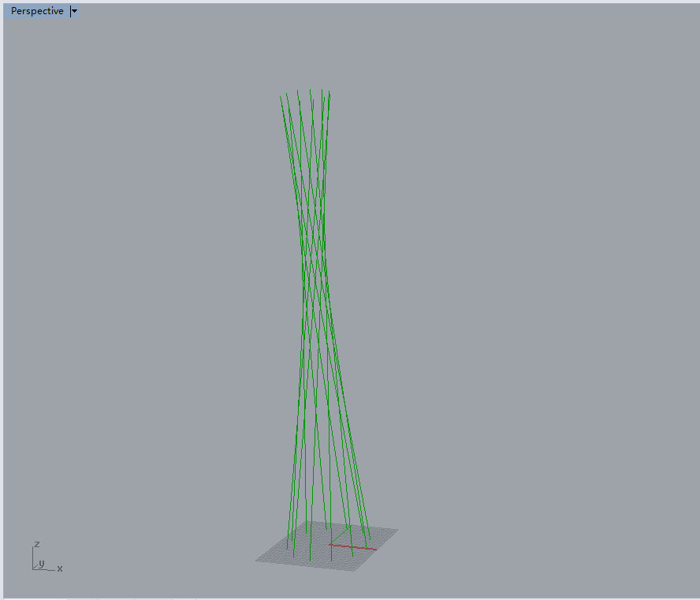Click the world axes icon in the viewport corner
This screenshot has height=600, width=700.
point(47,557)
